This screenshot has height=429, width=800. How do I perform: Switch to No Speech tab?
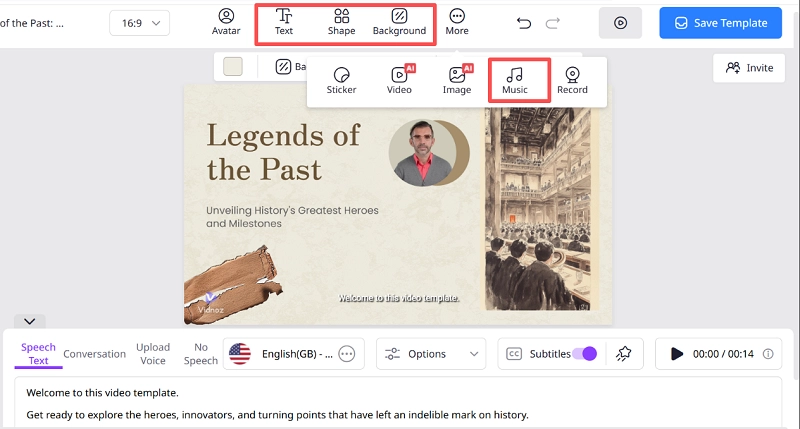pos(201,354)
